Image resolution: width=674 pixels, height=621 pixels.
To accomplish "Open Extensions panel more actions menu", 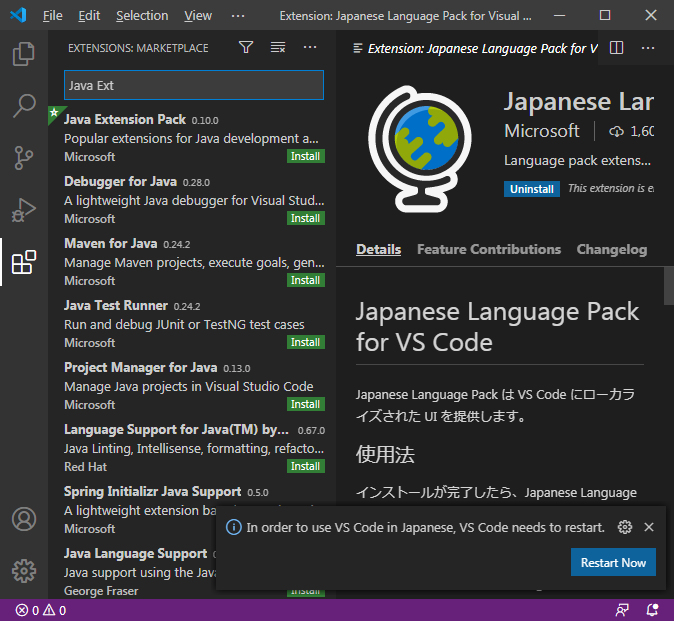I will 310,47.
